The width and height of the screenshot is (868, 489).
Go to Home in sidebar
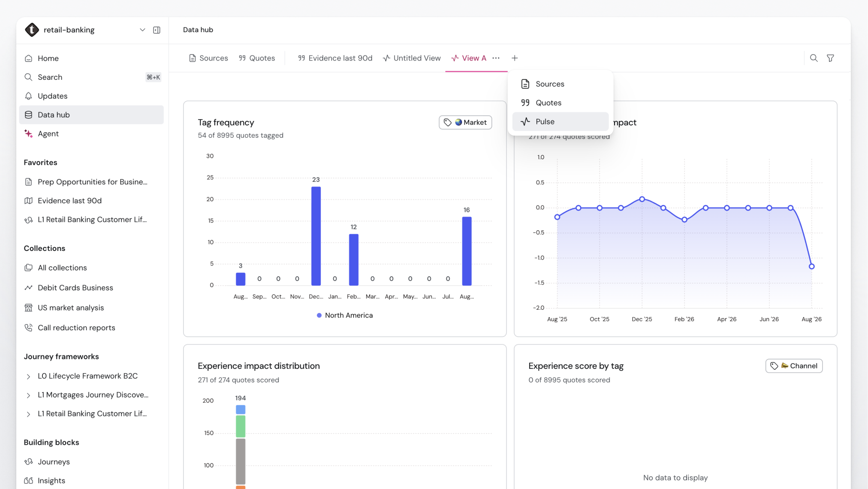91,58
